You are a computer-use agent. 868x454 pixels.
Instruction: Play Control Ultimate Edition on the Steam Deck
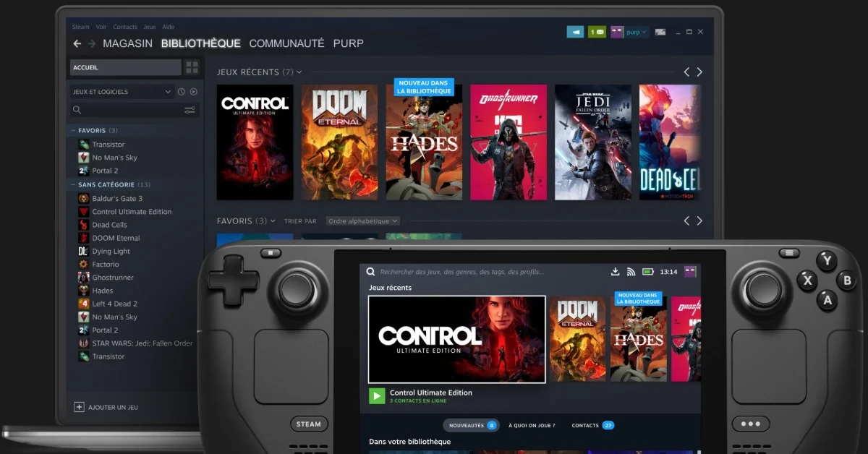[375, 395]
